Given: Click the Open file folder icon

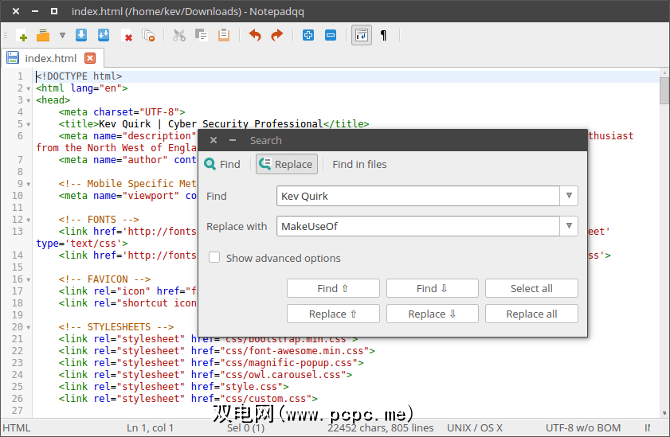Looking at the screenshot, I should pyautogui.click(x=43, y=36).
